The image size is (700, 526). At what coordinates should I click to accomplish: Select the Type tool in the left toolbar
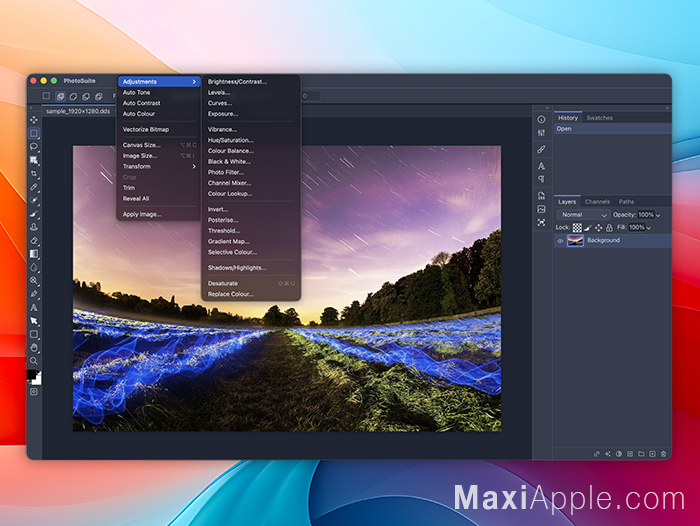34,308
